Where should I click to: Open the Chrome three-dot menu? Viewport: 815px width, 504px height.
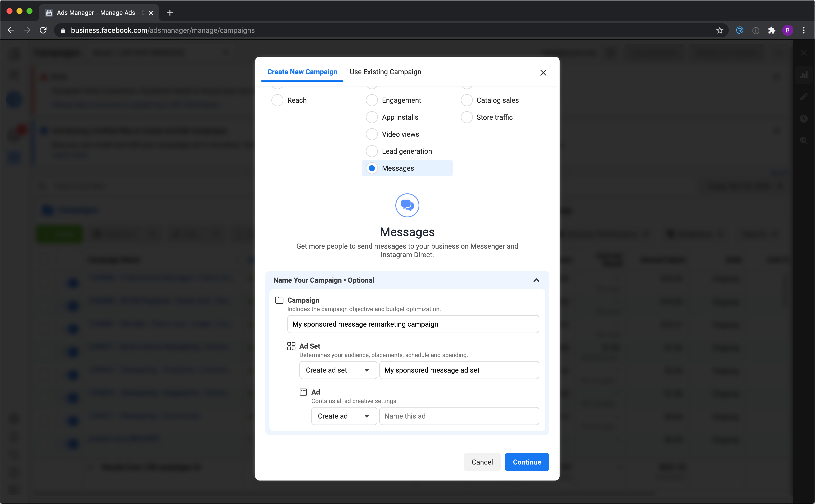[x=804, y=30]
